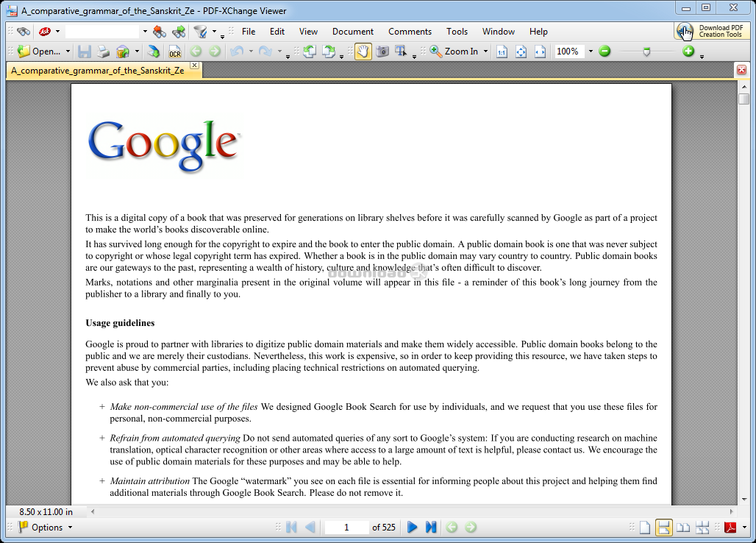
Task: Open the Comments menu
Action: [x=410, y=32]
